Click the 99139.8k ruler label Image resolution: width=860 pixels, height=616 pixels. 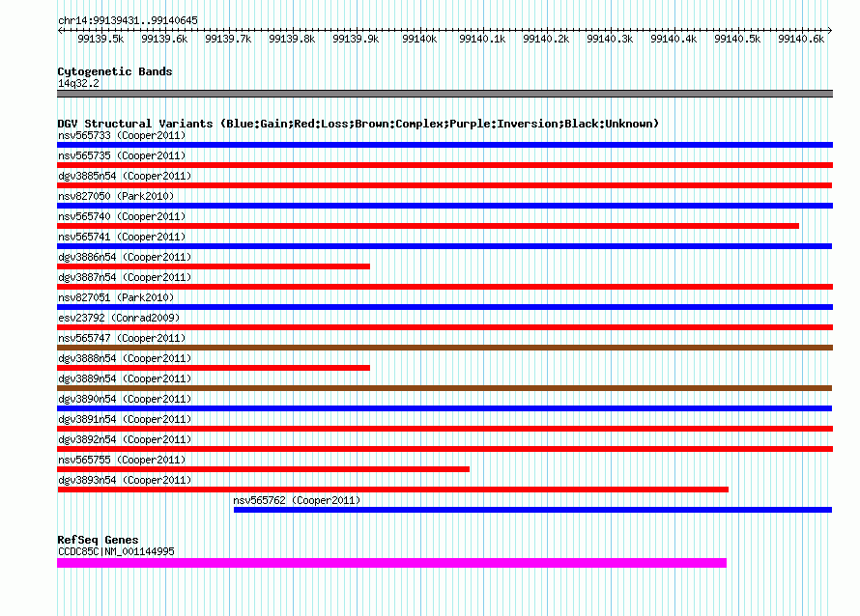point(292,39)
